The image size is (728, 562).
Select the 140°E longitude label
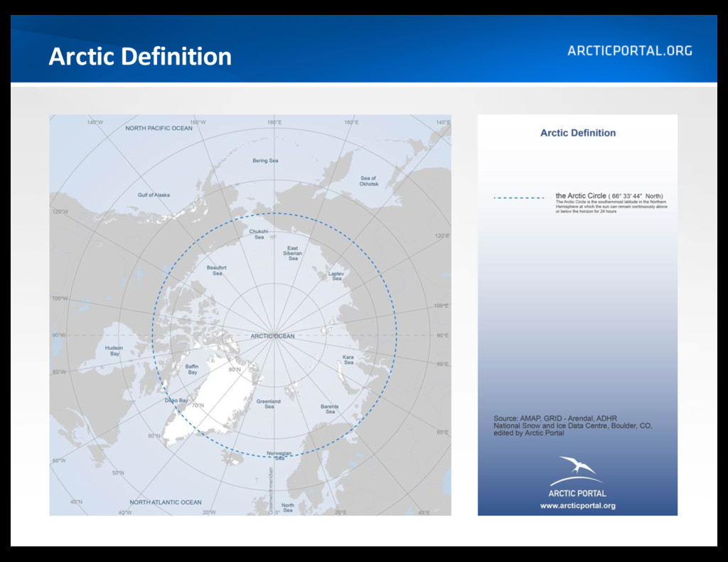coord(443,122)
